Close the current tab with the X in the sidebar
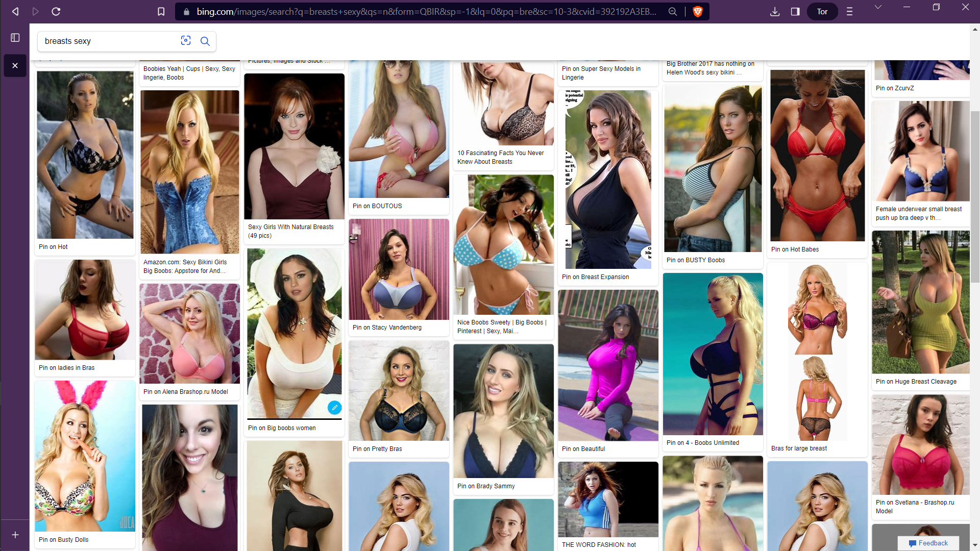The image size is (980, 551). tap(15, 66)
